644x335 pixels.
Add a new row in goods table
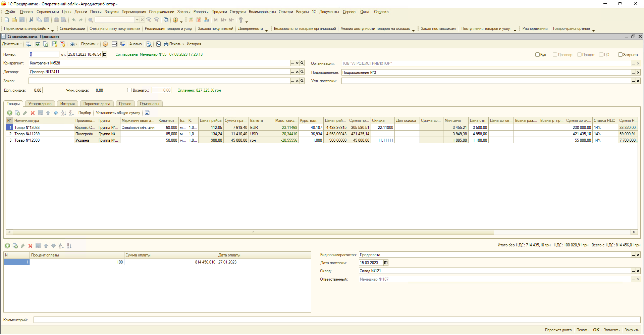(x=10, y=113)
